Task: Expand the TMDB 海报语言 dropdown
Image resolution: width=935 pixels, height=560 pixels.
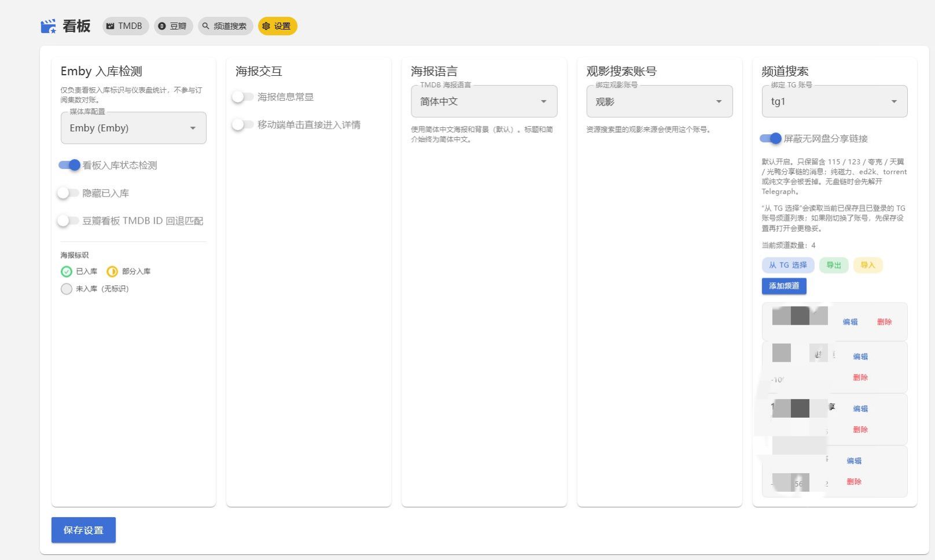Action: point(484,101)
